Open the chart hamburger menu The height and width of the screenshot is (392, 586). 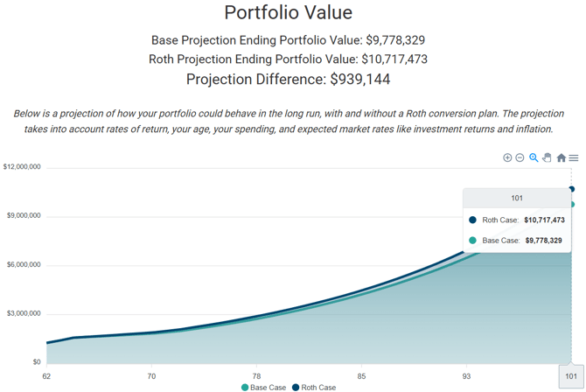coord(574,157)
